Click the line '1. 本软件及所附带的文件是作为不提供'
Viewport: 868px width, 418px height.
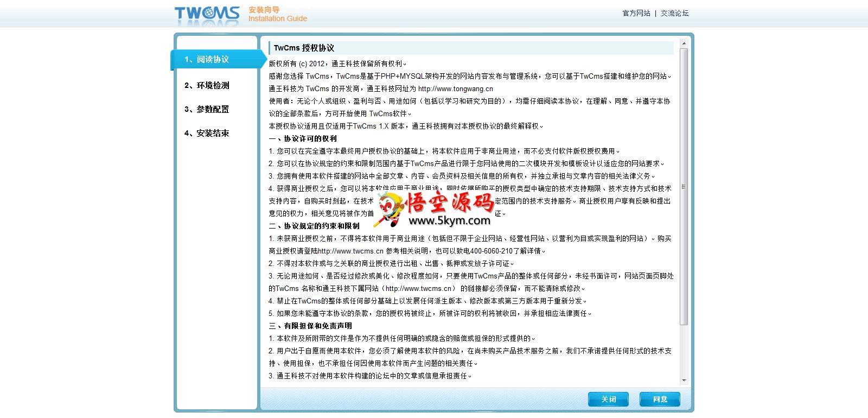[402, 338]
